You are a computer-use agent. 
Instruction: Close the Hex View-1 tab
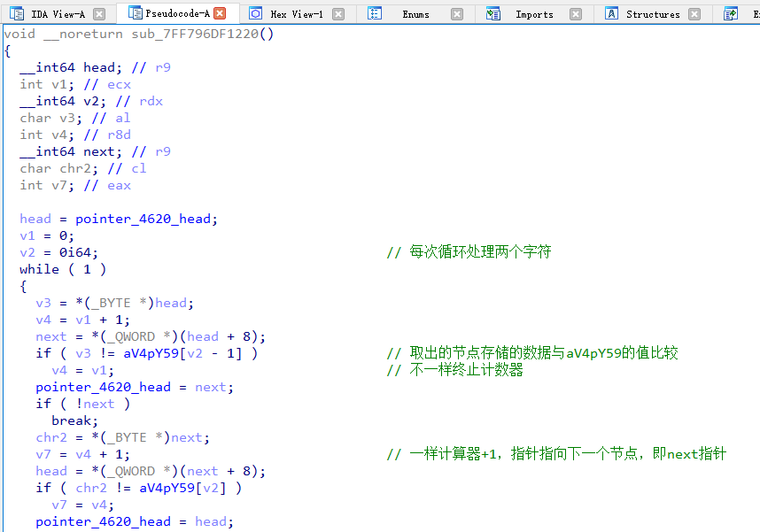click(338, 14)
